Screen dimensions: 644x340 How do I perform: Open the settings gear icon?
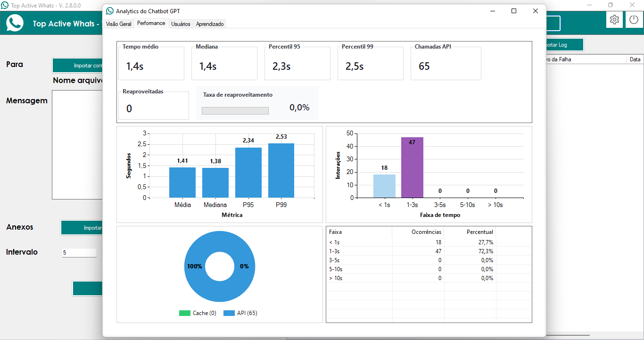(x=614, y=20)
